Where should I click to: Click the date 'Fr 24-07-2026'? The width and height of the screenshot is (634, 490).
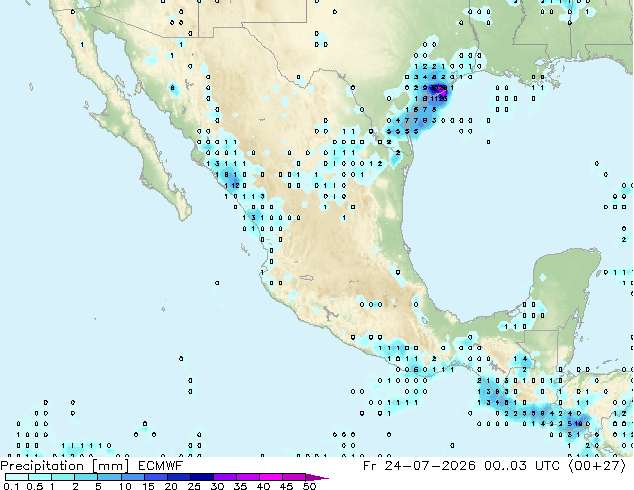pyautogui.click(x=419, y=466)
